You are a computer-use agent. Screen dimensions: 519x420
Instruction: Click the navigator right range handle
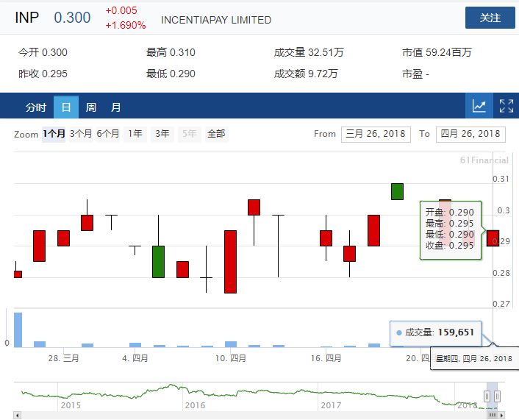(x=497, y=396)
